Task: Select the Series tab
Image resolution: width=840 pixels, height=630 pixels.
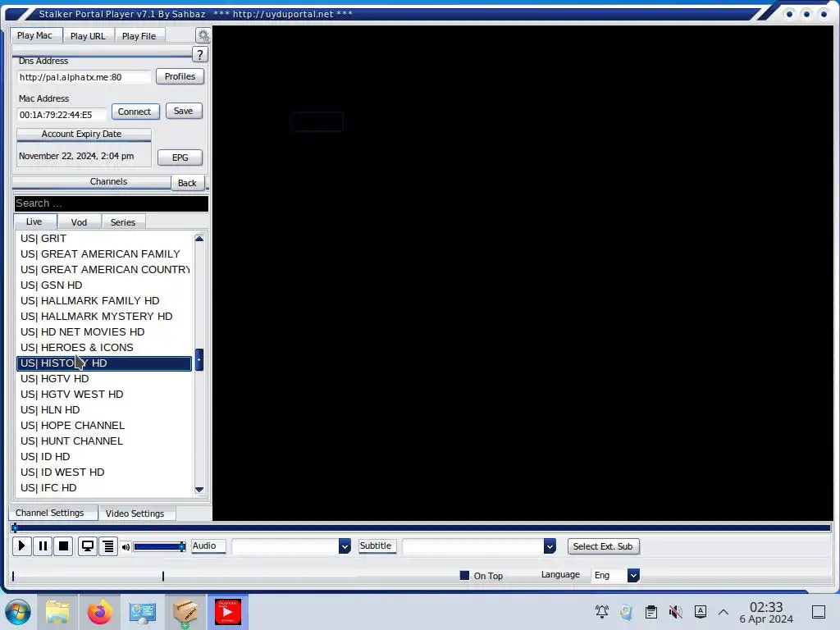Action: [123, 222]
